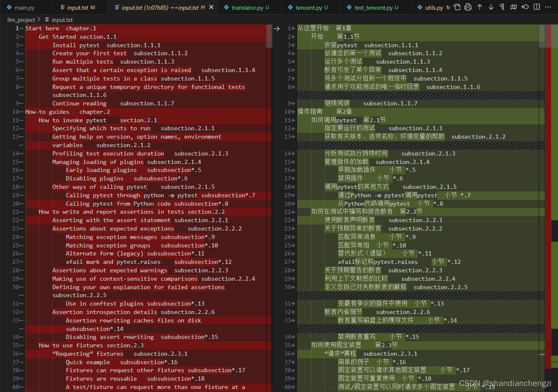Go to next change with the down arrow
Viewport: 558px width, 392px height.
pyautogui.click(x=491, y=7)
